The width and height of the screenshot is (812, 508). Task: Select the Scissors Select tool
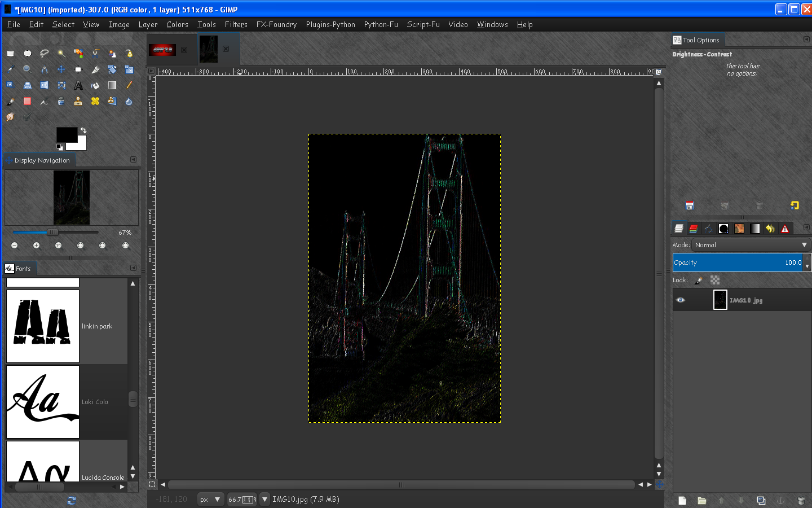[x=95, y=53]
